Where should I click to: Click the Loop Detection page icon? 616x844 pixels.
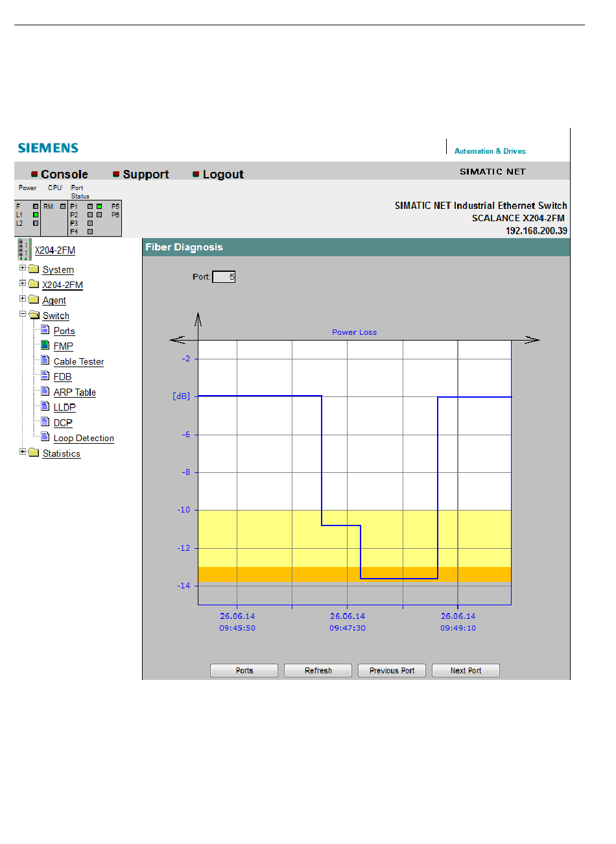point(45,437)
